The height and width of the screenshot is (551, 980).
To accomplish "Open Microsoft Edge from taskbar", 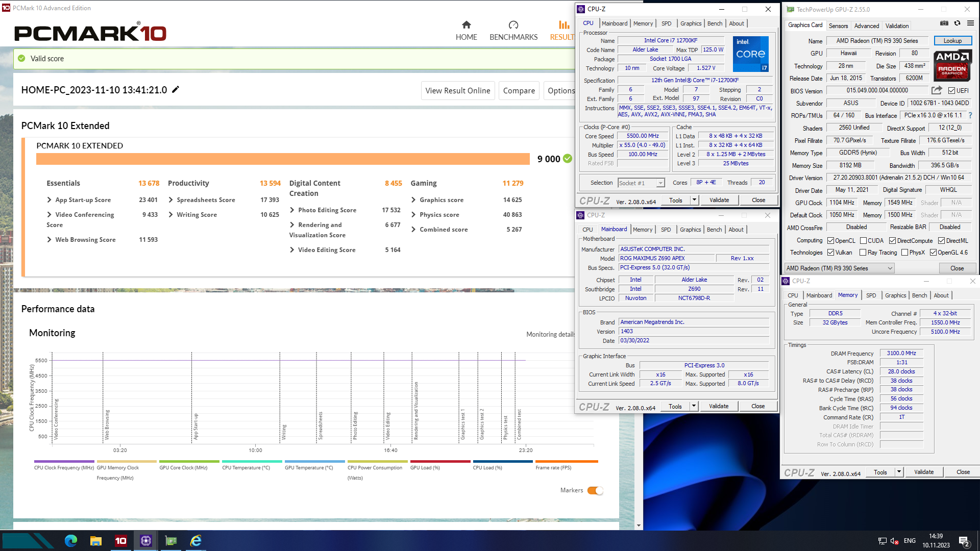I will click(x=71, y=540).
